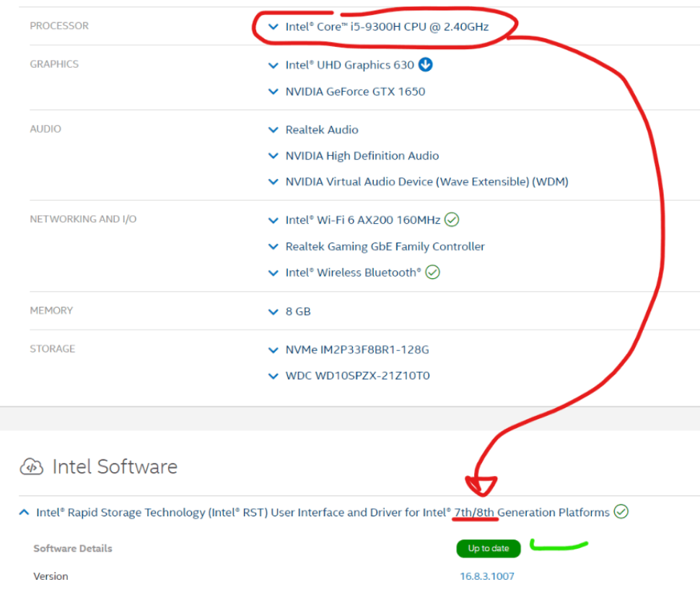The image size is (700, 590).
Task: Click Intel Core i5-9300H CPU text
Action: tap(387, 27)
